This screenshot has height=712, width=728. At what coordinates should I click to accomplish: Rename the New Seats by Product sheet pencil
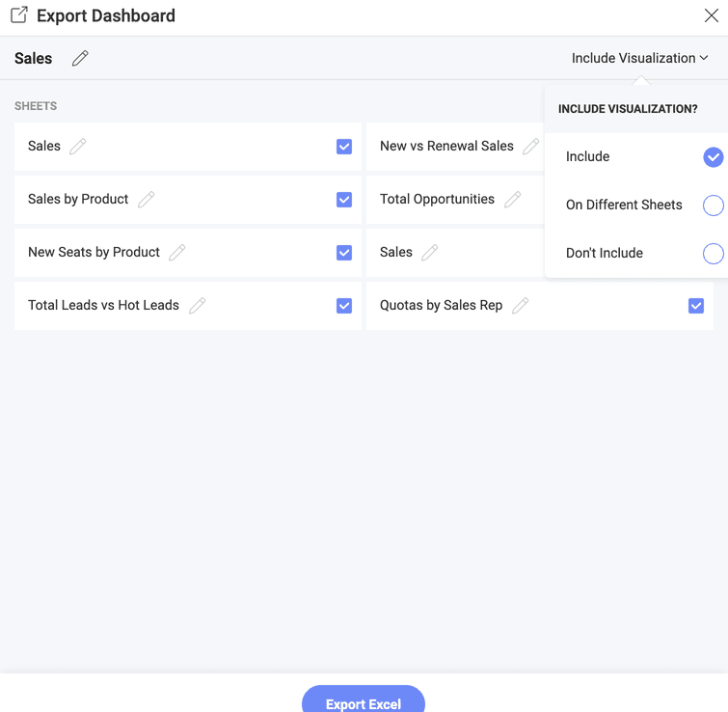tap(176, 252)
